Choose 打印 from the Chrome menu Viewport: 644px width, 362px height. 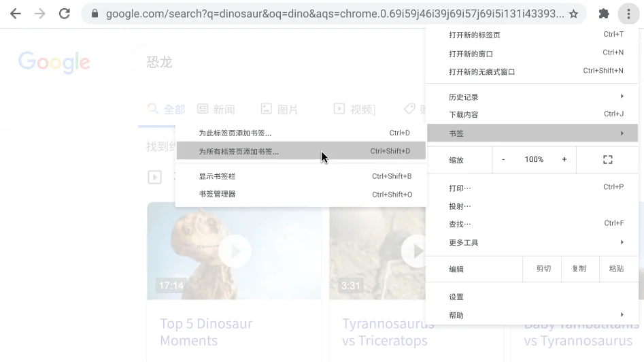(532, 188)
